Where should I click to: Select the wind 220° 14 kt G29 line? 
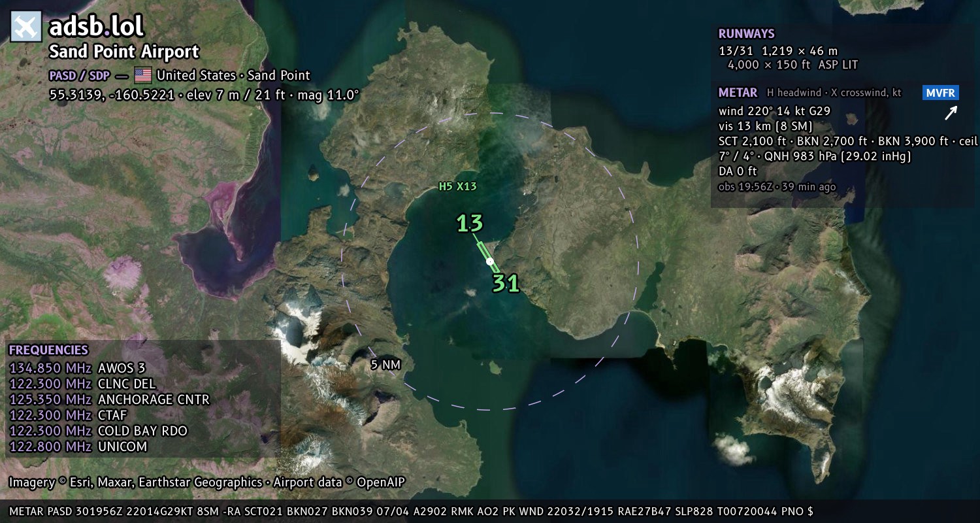pyautogui.click(x=774, y=110)
